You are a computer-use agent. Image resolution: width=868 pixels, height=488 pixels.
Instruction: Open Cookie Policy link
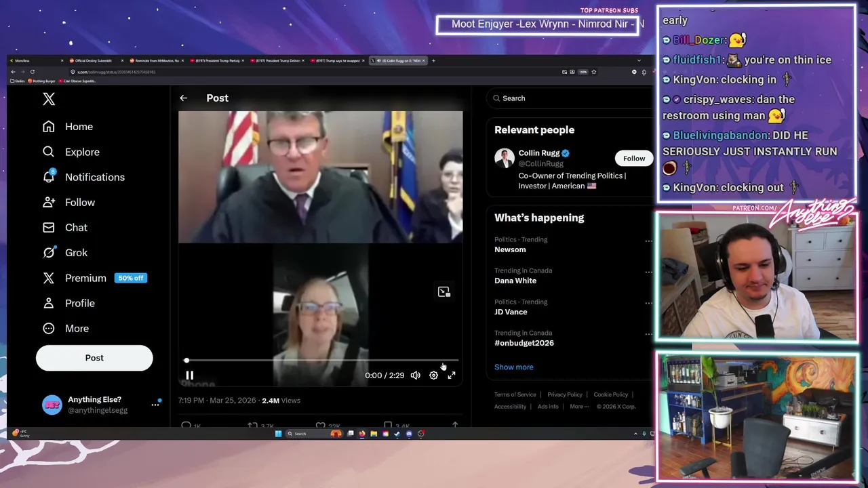[611, 394]
